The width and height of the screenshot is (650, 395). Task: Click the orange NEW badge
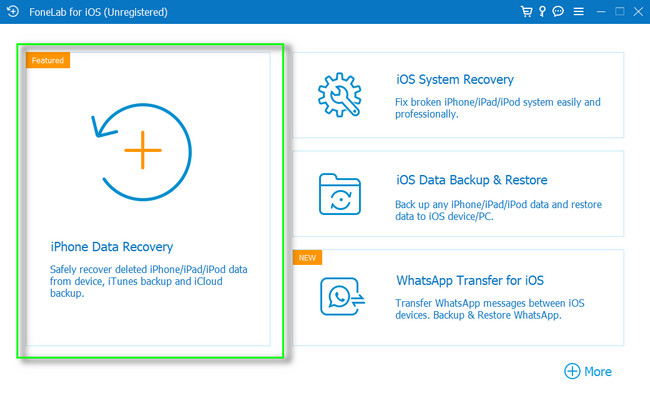pos(307,257)
